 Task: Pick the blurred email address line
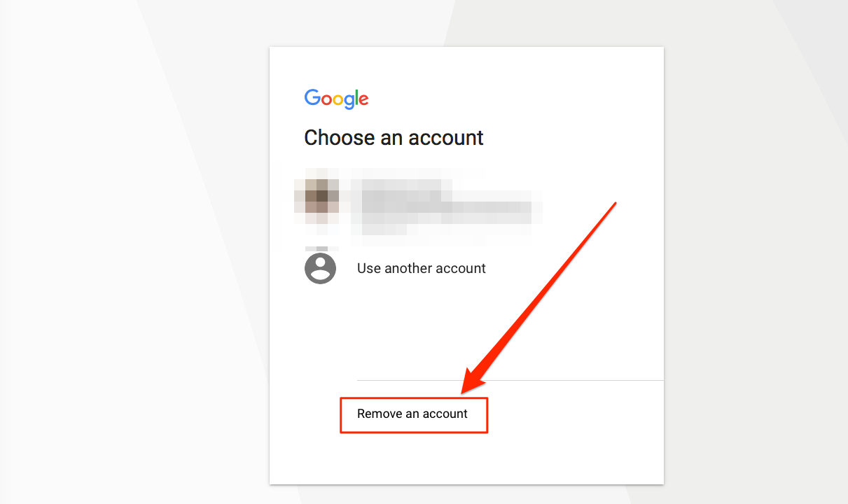pos(448,209)
